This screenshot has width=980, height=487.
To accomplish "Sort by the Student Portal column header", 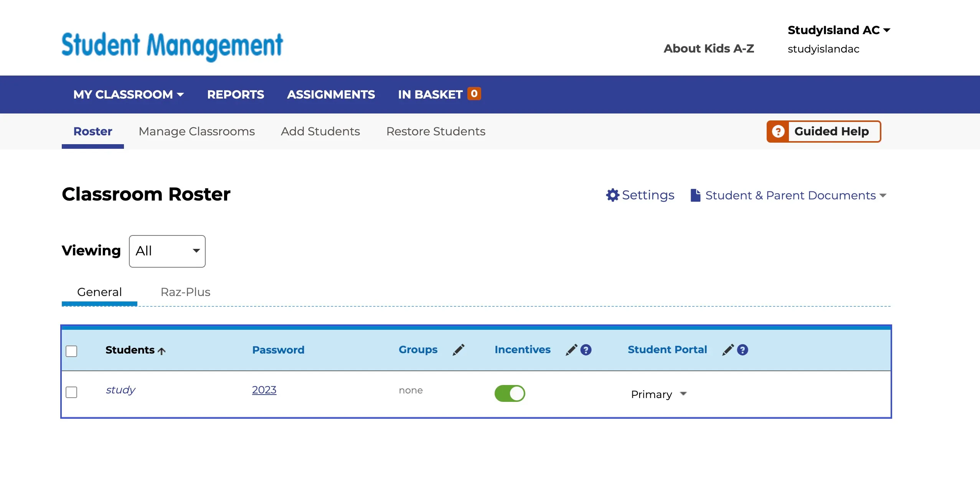I will click(x=667, y=350).
